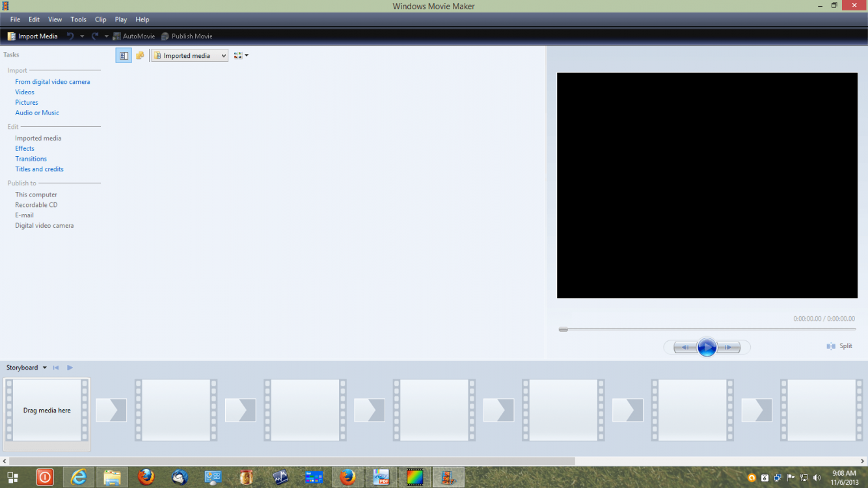
Task: Open the Redo history dropdown arrow
Action: click(x=107, y=36)
